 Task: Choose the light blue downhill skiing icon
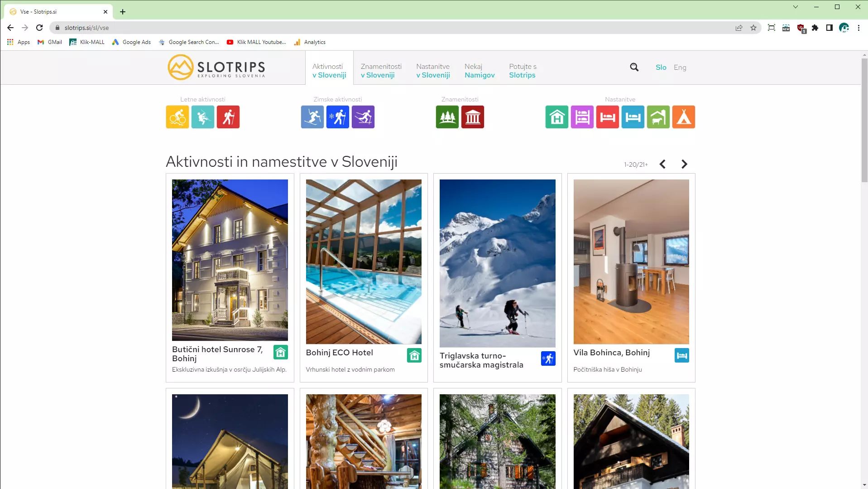312,117
